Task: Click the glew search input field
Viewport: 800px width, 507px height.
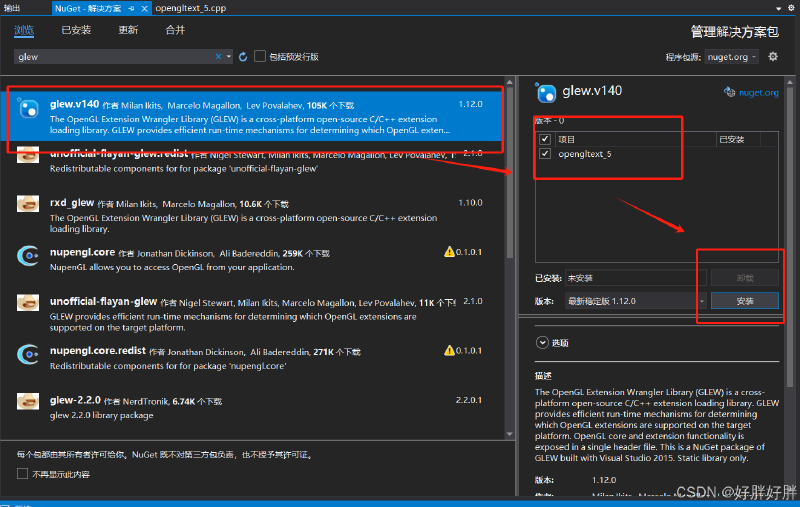Action: (x=115, y=57)
